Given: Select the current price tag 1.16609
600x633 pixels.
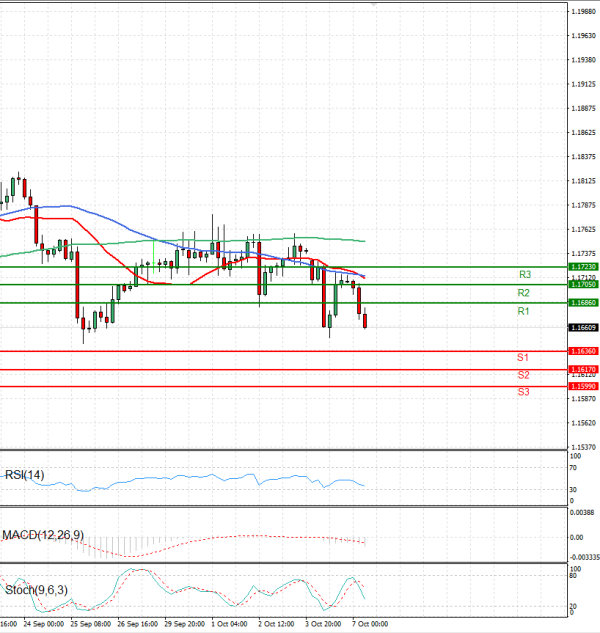Looking at the screenshot, I should pos(583,327).
